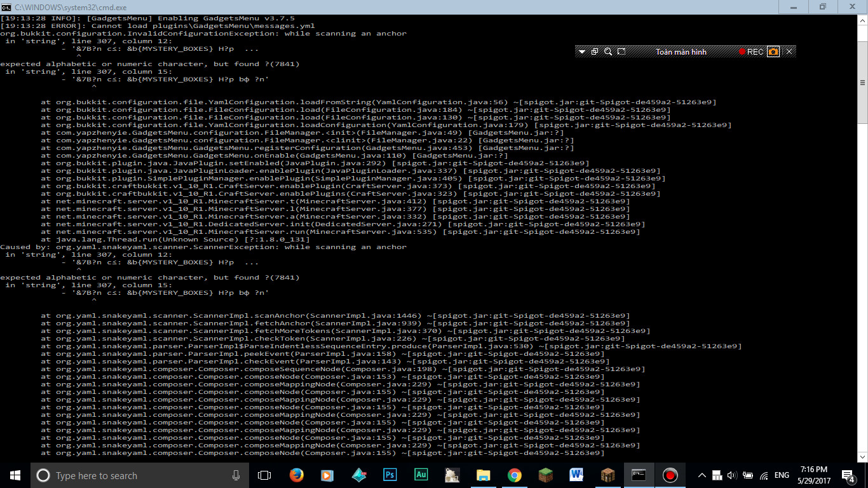Open Photoshop from the taskbar

390,475
